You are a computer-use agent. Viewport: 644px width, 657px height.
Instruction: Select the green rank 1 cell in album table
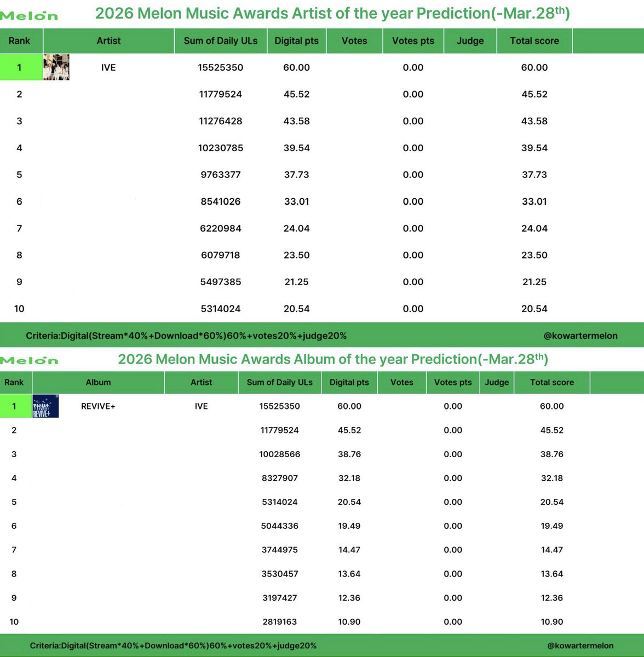15,406
